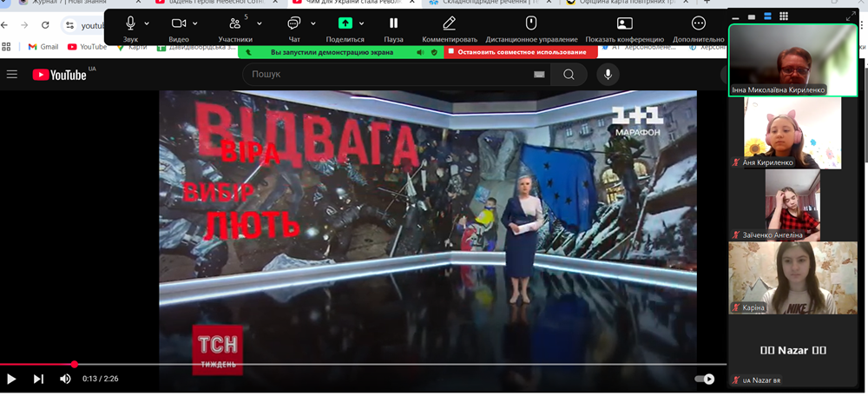Viewport: 868px width, 396px height.
Task: Switch video panel to vertical strip view
Action: click(x=767, y=16)
